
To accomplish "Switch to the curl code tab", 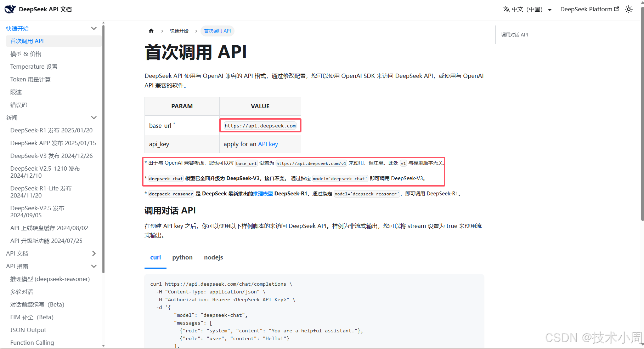I will click(156, 257).
